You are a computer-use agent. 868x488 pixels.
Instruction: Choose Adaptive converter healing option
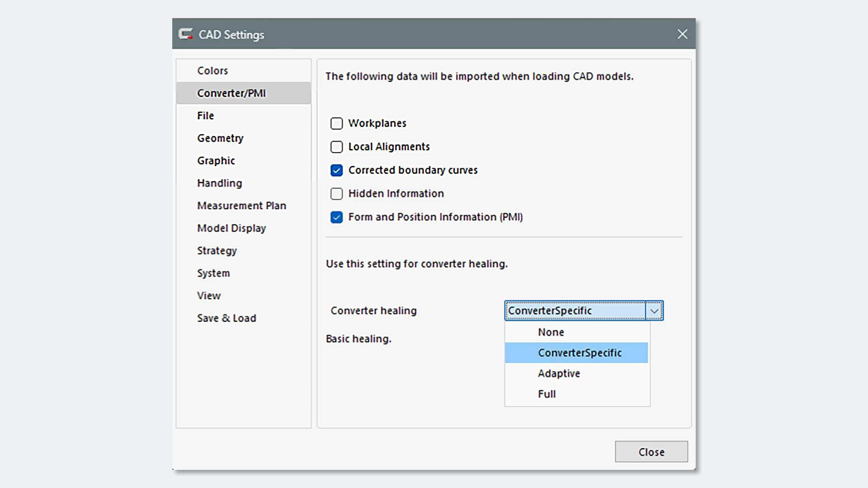click(559, 373)
